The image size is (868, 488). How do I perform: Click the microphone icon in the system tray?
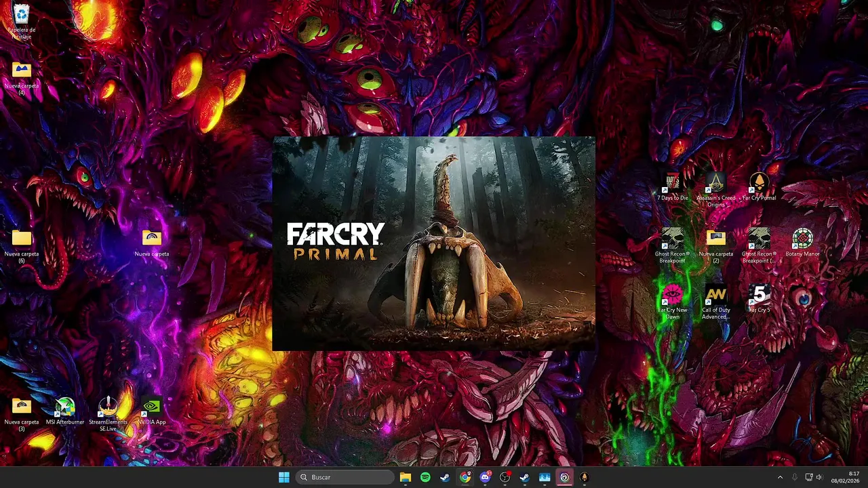(x=795, y=477)
